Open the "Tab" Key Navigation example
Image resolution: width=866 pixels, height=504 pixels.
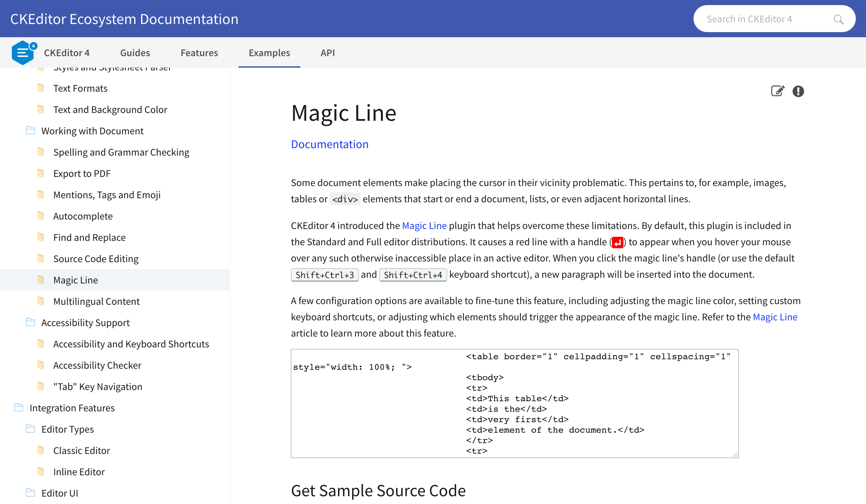point(98,387)
